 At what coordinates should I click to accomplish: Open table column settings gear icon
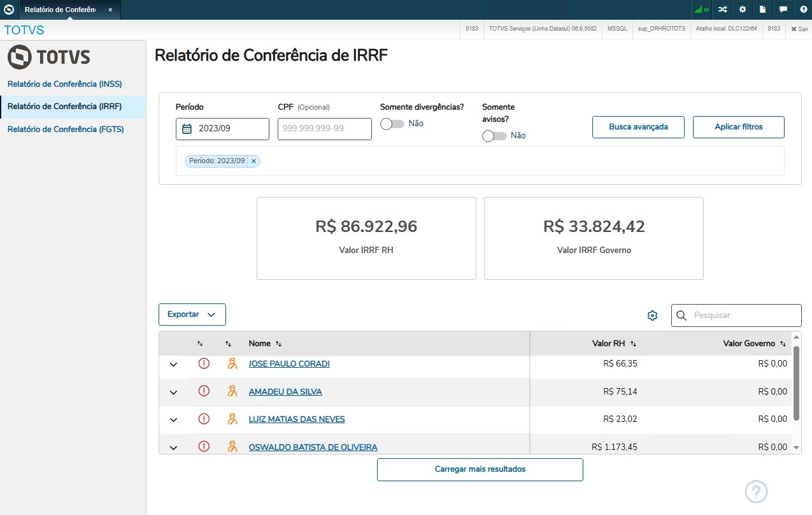652,316
